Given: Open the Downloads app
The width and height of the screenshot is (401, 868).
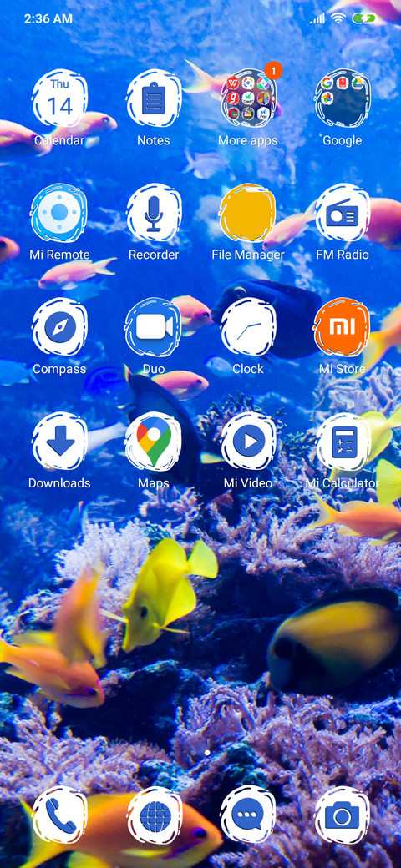Looking at the screenshot, I should pos(59,442).
